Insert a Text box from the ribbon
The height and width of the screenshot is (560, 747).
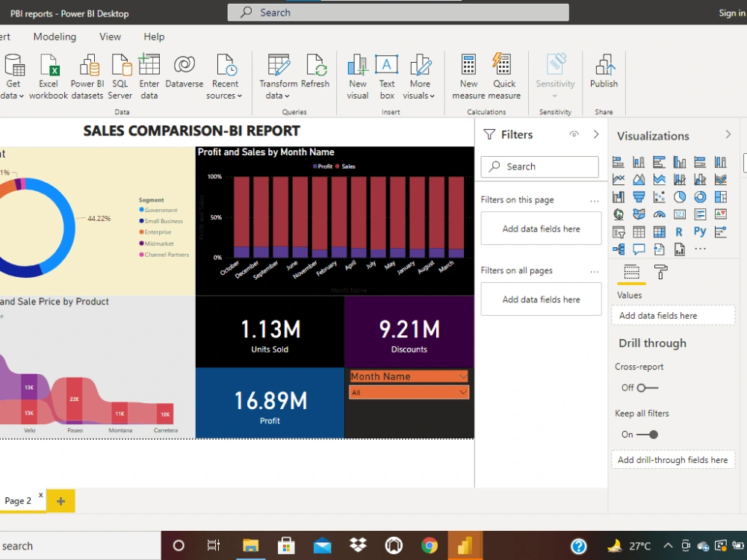point(386,75)
